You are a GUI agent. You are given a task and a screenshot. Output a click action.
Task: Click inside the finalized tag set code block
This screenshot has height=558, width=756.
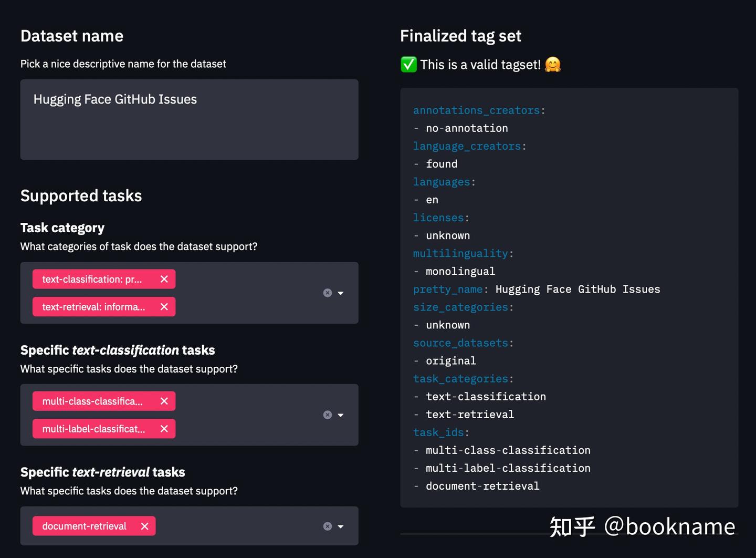pyautogui.click(x=630, y=210)
